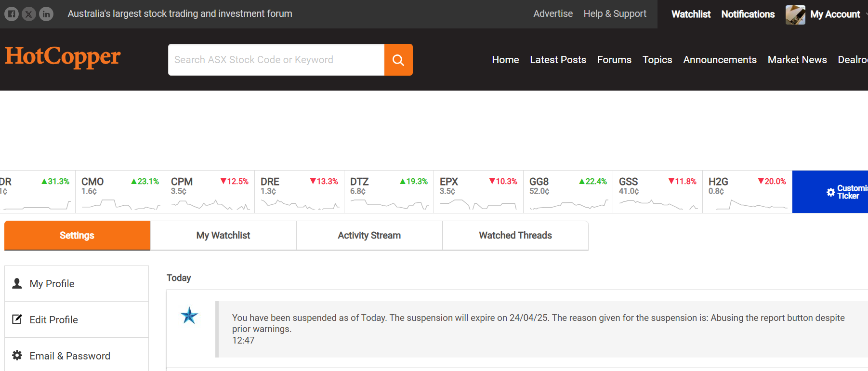
Task: Click the orange search magnifier button
Action: point(398,60)
